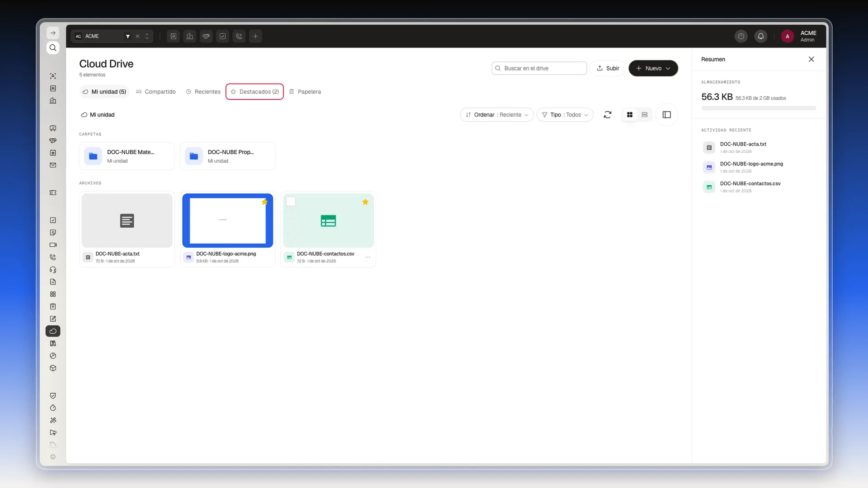This screenshot has height=488, width=868.
Task: Open the ACME workspace switcher arrows
Action: pyautogui.click(x=147, y=36)
